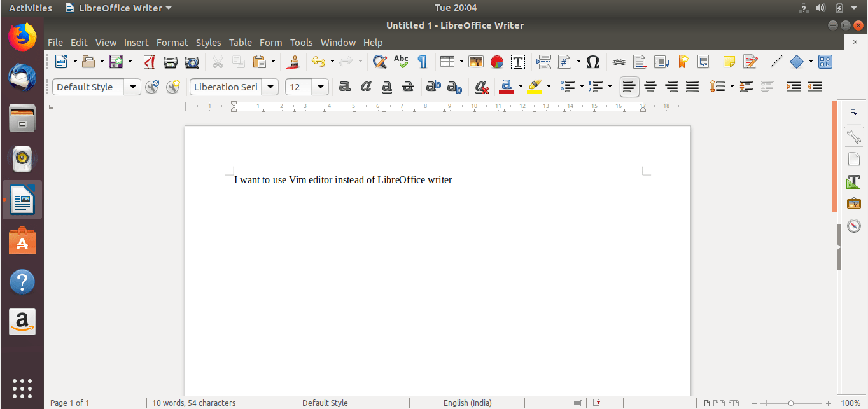
Task: Open the highlighting color dropdown arrow
Action: (x=549, y=87)
